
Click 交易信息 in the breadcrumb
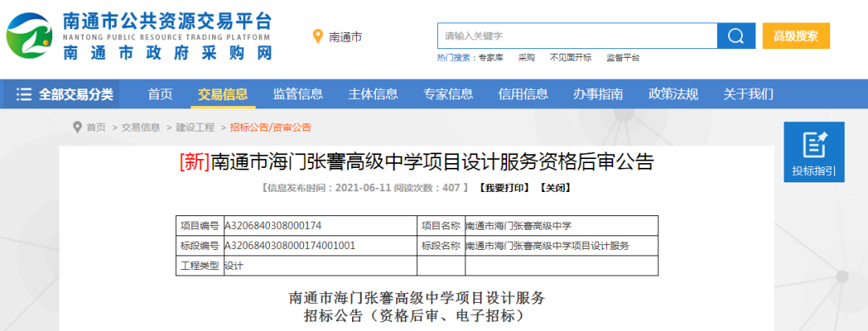(x=141, y=127)
